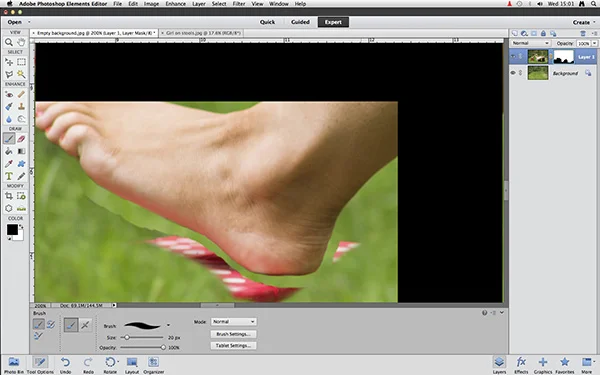Choose Brush mode in tool options

click(38, 324)
